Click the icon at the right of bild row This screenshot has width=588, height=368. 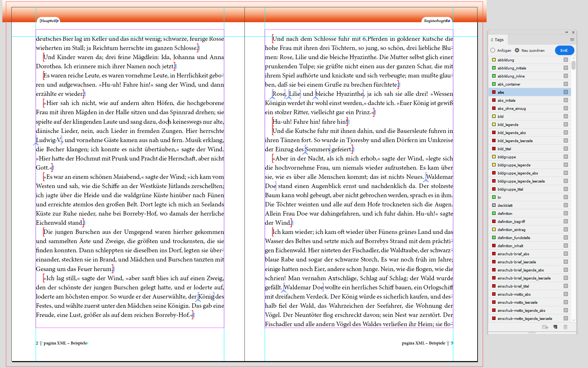(566, 116)
